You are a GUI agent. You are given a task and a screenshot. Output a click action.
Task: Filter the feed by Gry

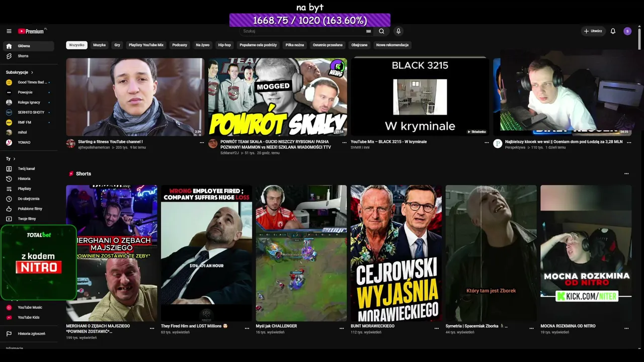pos(117,45)
